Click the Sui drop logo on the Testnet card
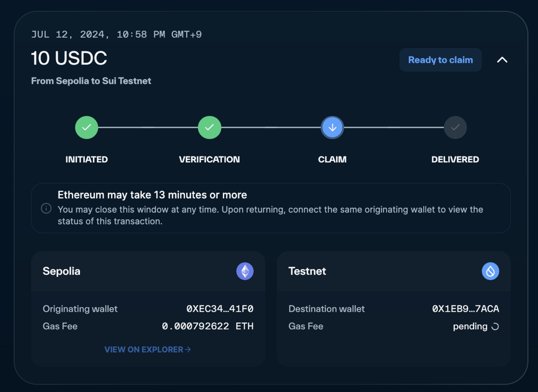The width and height of the screenshot is (538, 392). click(x=490, y=271)
